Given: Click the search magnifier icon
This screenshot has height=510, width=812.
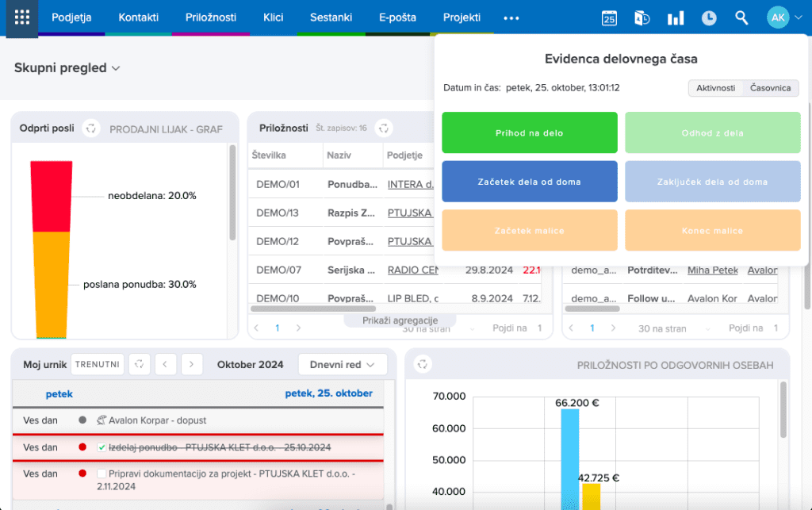Looking at the screenshot, I should tap(741, 17).
